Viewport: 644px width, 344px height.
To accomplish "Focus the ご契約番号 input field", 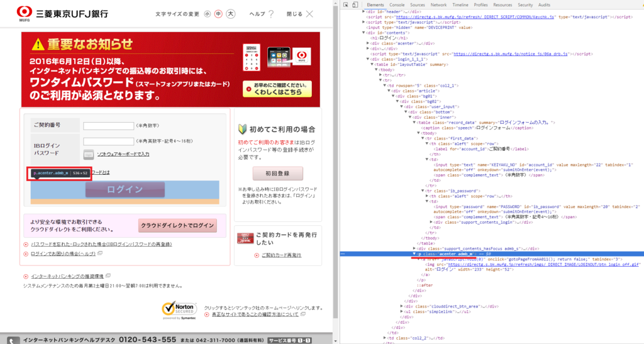I will coord(108,126).
